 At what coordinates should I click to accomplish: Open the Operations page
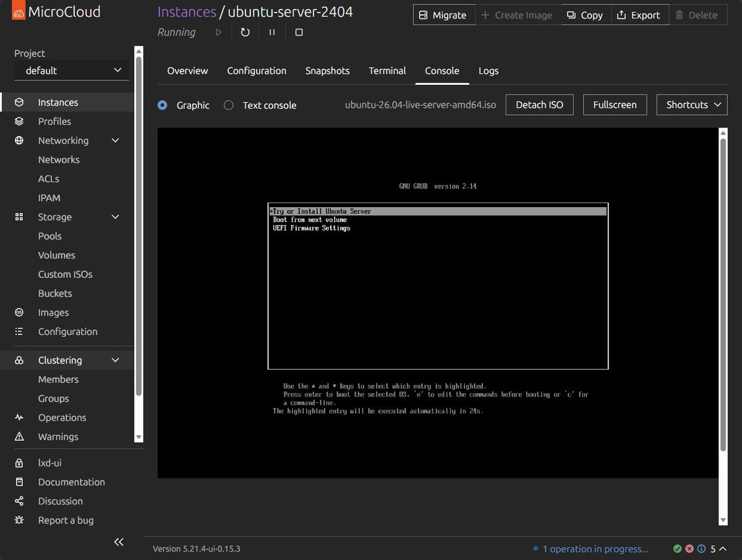(x=62, y=417)
